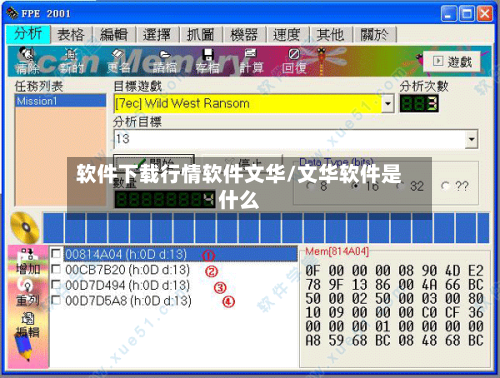500x378 pixels.
Task: Click the 新的 (new) toolbar icon
Action: (x=71, y=61)
